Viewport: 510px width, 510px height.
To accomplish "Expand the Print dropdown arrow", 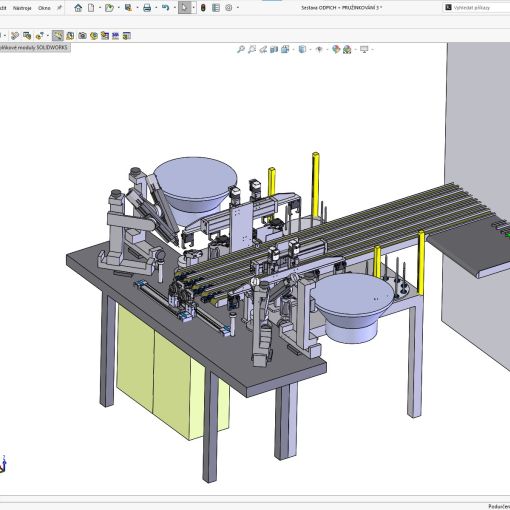I will [156, 8].
